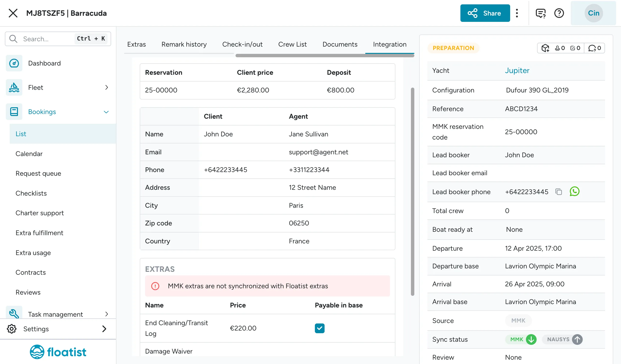This screenshot has width=621, height=364.
Task: Open WhatsApp chat for lead booker phone
Action: pyautogui.click(x=574, y=191)
